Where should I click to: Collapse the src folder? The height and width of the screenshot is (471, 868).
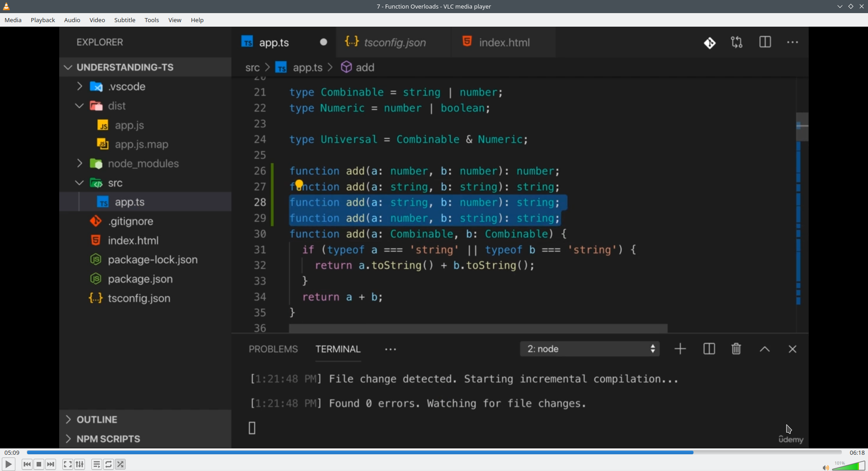point(145,183)
